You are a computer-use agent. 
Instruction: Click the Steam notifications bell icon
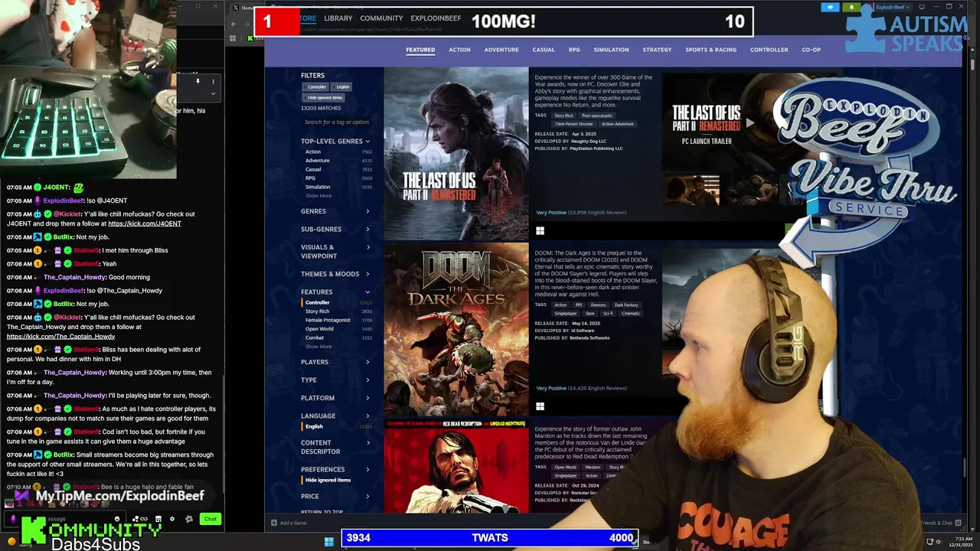851,7
